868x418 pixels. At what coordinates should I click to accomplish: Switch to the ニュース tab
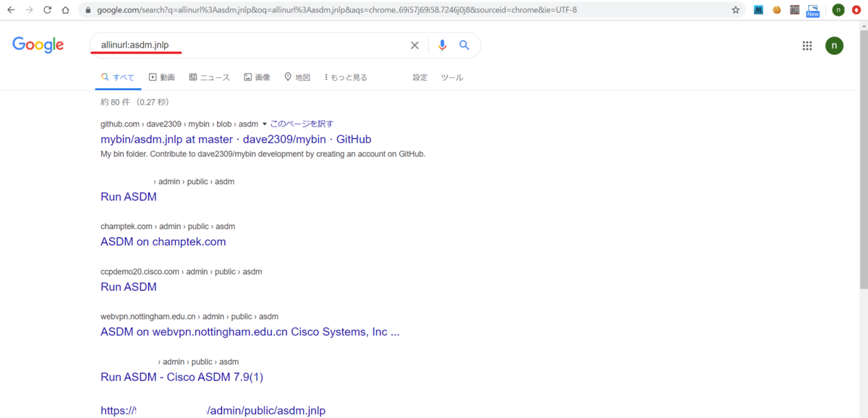(x=209, y=77)
